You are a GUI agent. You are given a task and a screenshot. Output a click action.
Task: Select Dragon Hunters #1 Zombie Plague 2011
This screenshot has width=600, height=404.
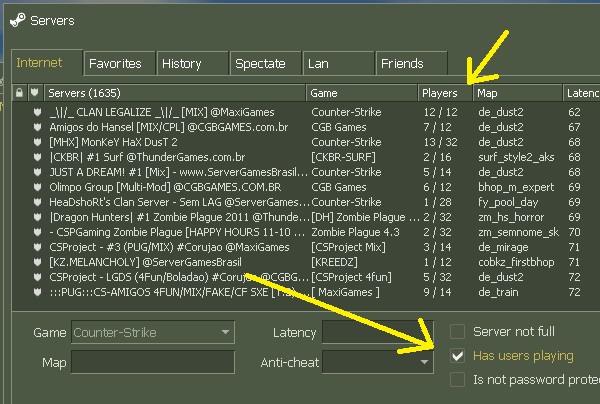306,217
